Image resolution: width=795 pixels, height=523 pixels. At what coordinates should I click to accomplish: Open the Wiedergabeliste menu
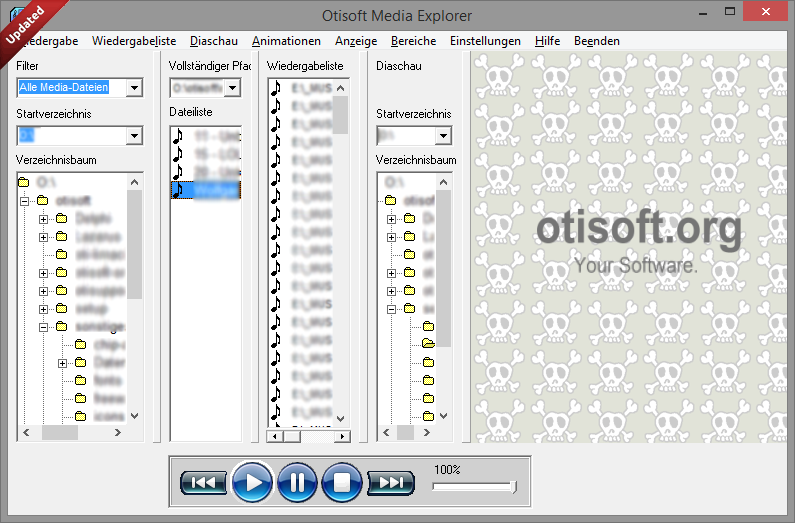tap(134, 41)
